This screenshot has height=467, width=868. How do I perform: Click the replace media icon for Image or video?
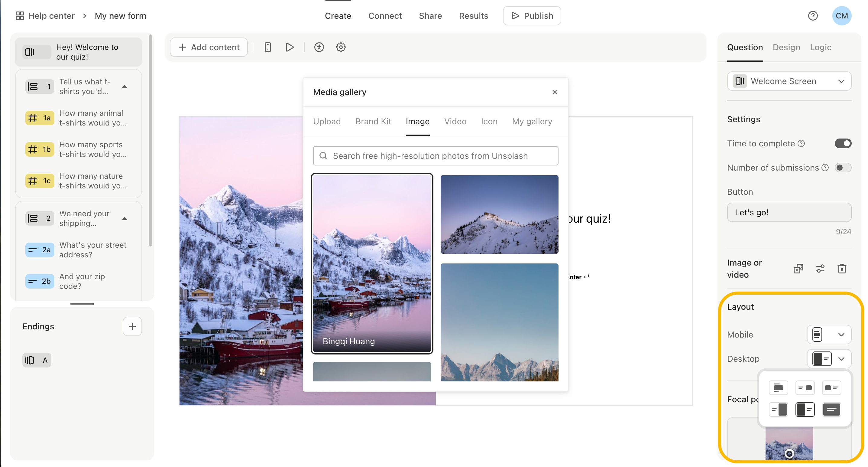798,269
